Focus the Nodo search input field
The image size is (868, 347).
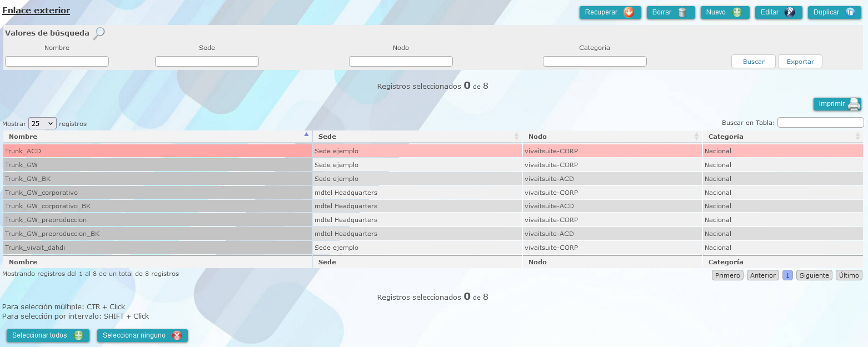(401, 62)
